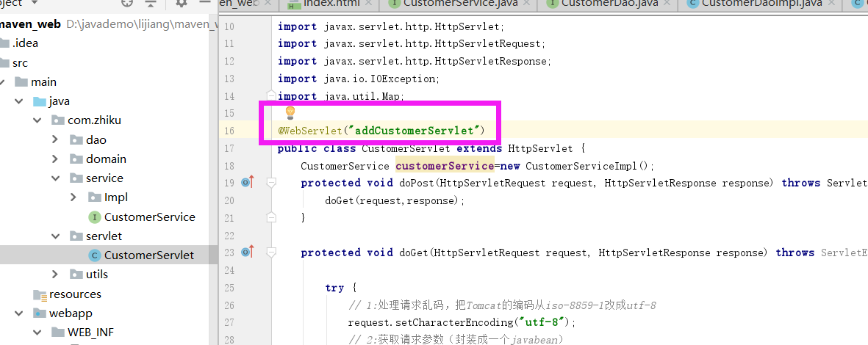Close the CustomerDao.java tab
Image resolution: width=868 pixels, height=345 pixels.
pyautogui.click(x=667, y=3)
